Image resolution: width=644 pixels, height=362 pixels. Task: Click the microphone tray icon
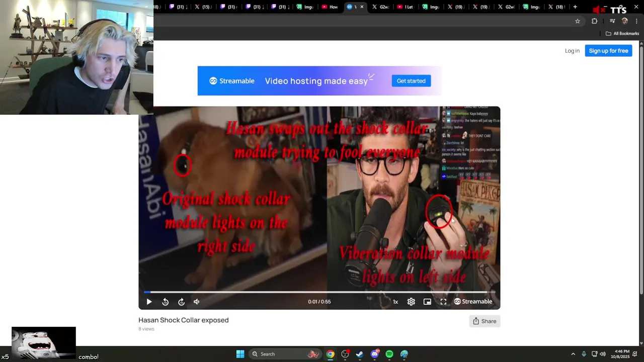click(x=584, y=354)
